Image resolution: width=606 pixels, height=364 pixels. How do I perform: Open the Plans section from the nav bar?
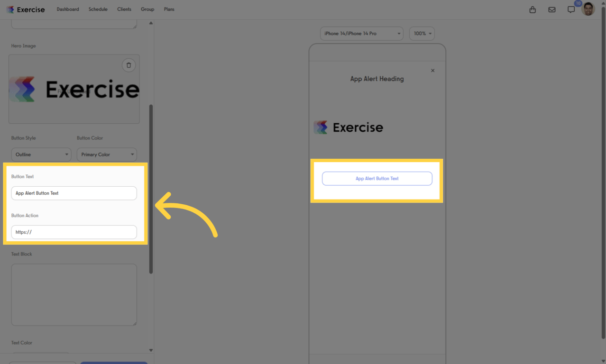(x=169, y=9)
